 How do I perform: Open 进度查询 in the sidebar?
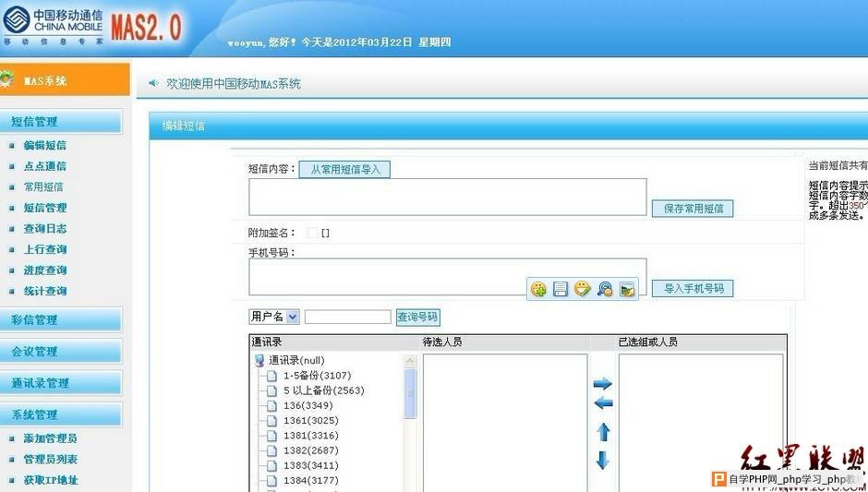point(45,270)
